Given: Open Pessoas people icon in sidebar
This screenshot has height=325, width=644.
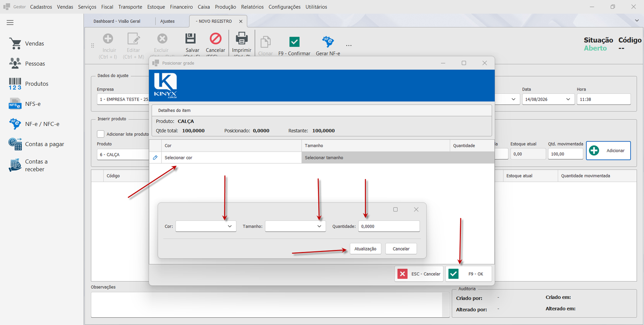Looking at the screenshot, I should 15,64.
